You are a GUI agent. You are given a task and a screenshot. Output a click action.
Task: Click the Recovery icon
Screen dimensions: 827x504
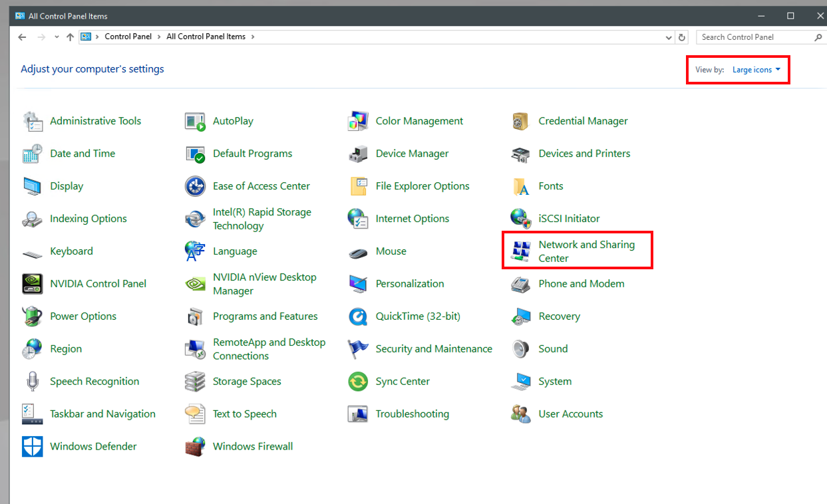pyautogui.click(x=520, y=316)
